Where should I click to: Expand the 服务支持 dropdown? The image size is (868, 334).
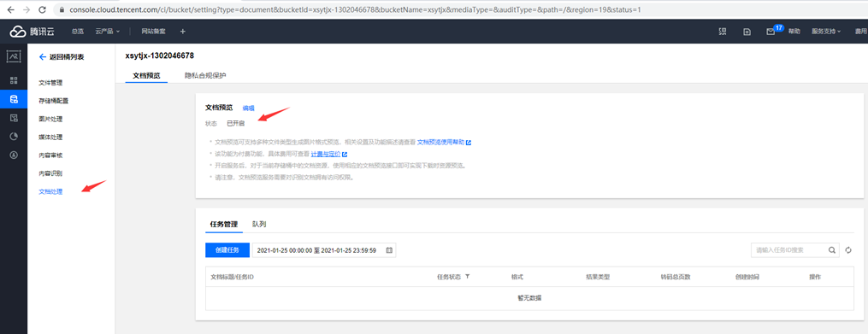pos(826,32)
